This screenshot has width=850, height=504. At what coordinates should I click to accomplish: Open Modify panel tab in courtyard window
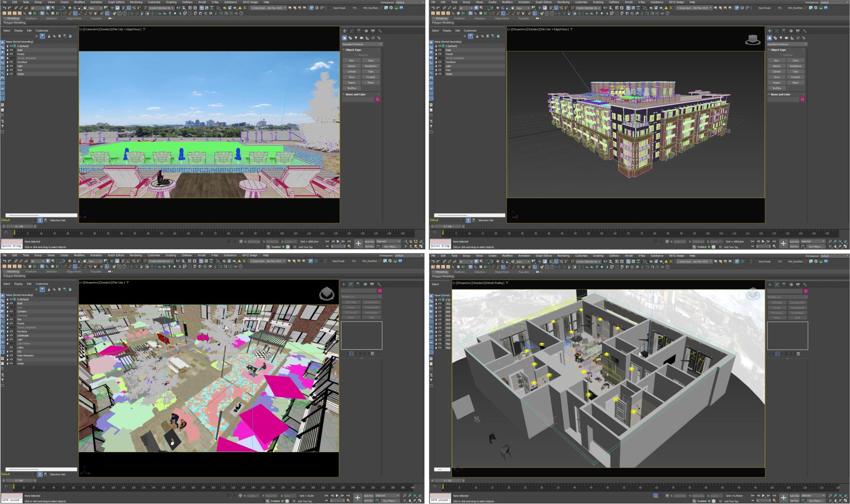coord(351,284)
